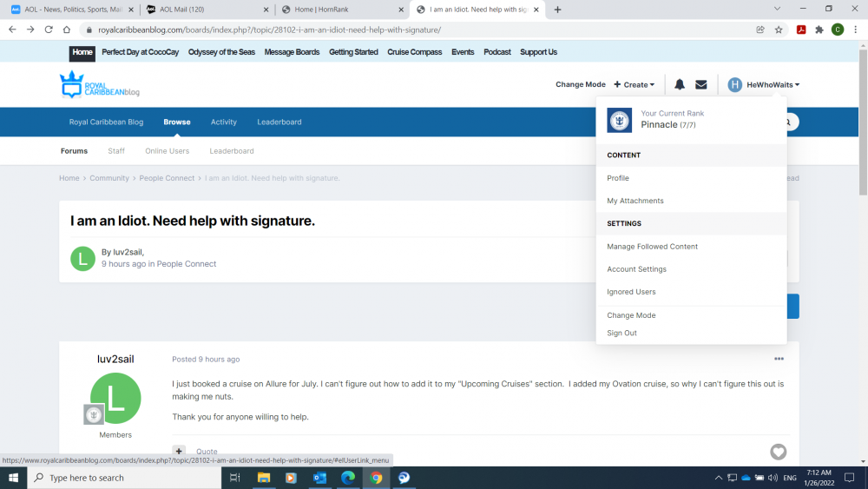Click luv2sail's small avatar in thread header

coord(82,259)
